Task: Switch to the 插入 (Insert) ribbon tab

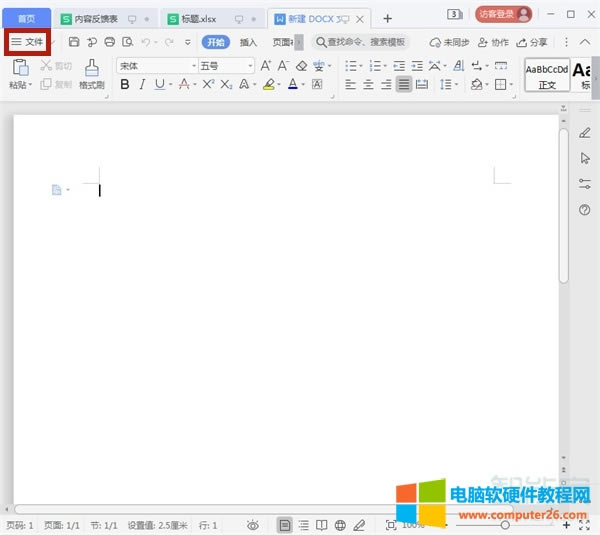Action: 248,42
